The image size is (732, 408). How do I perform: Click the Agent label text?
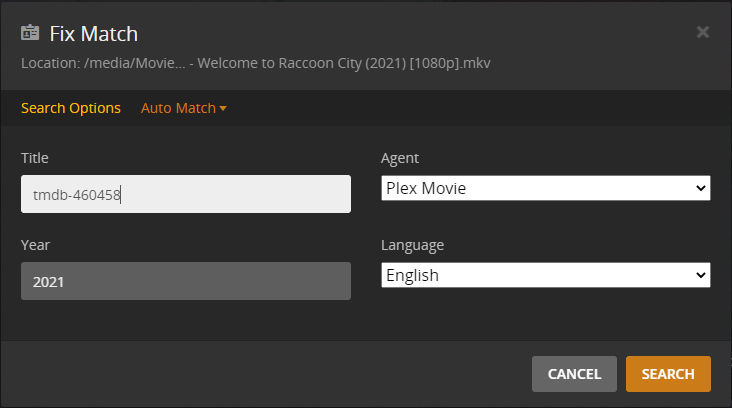(x=400, y=158)
